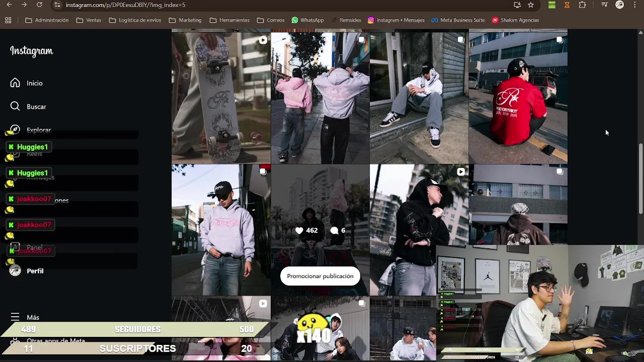Open the install app icon in address bar
644x362 pixels.
(x=517, y=5)
